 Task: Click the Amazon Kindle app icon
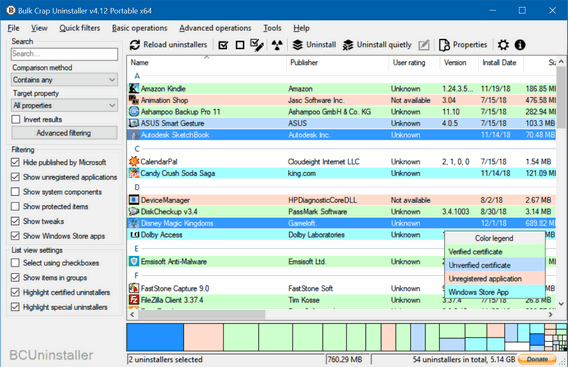[134, 88]
